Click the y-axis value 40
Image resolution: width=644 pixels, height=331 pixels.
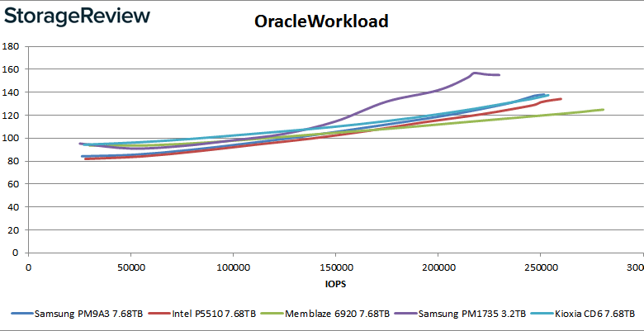click(x=13, y=207)
